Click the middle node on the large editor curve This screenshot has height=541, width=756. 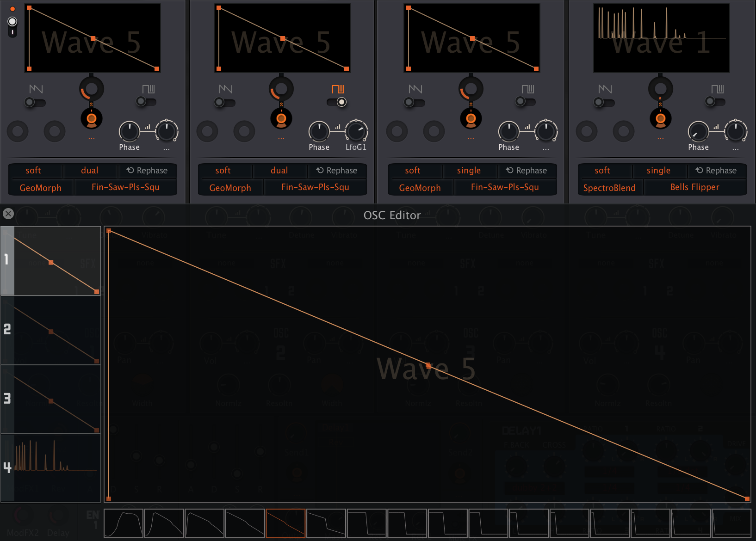pyautogui.click(x=428, y=365)
